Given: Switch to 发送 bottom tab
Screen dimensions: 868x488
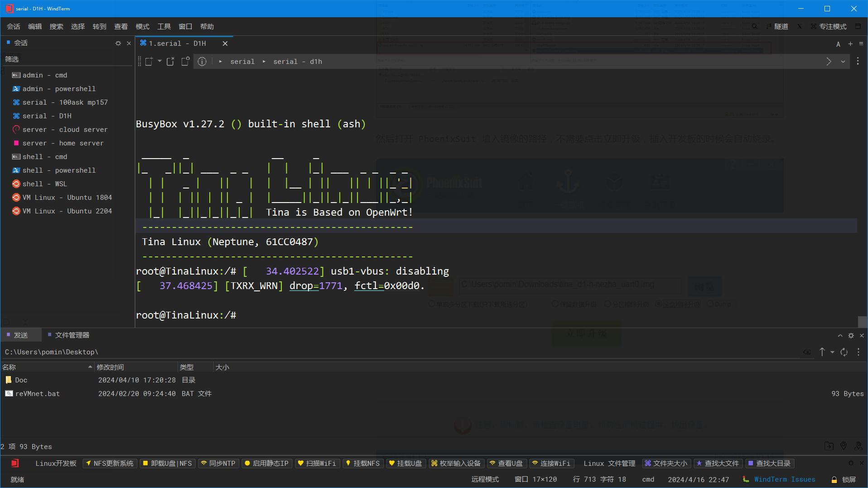Looking at the screenshot, I should click(21, 335).
